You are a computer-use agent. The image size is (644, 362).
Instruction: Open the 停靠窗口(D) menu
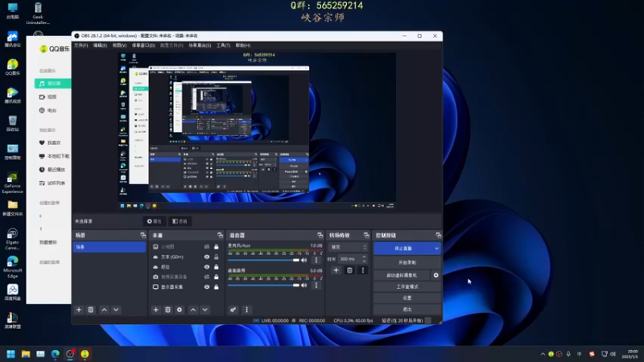click(143, 45)
